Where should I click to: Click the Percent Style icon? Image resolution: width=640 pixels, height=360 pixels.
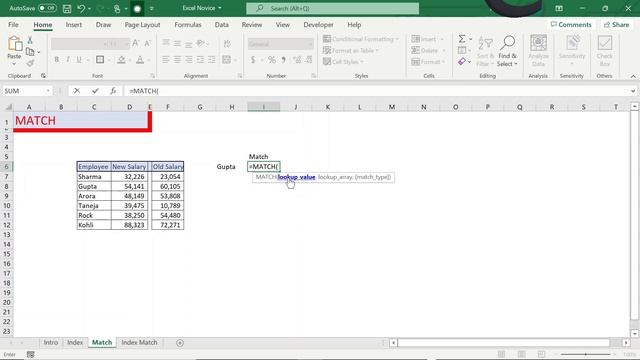point(272,60)
